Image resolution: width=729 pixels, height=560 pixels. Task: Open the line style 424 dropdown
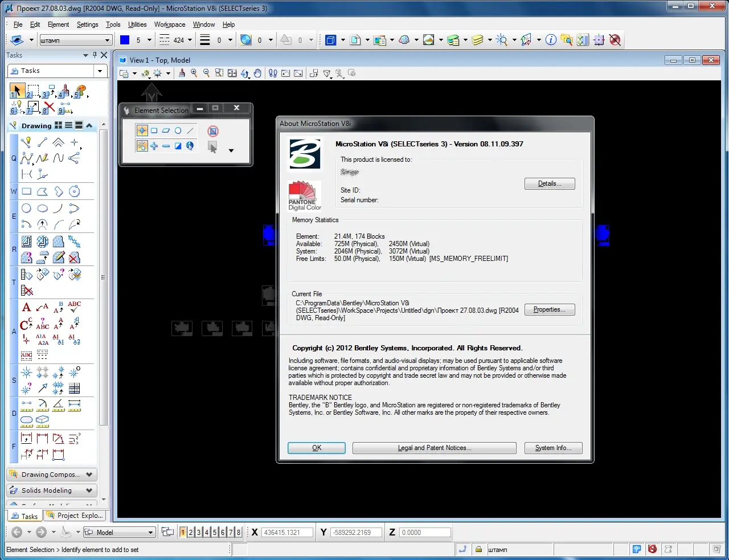[x=190, y=40]
